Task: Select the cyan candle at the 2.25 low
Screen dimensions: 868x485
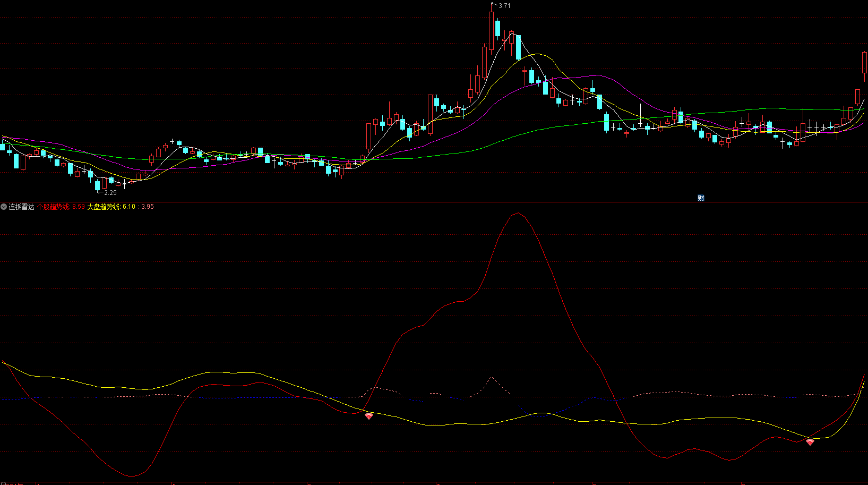Action: tap(97, 185)
